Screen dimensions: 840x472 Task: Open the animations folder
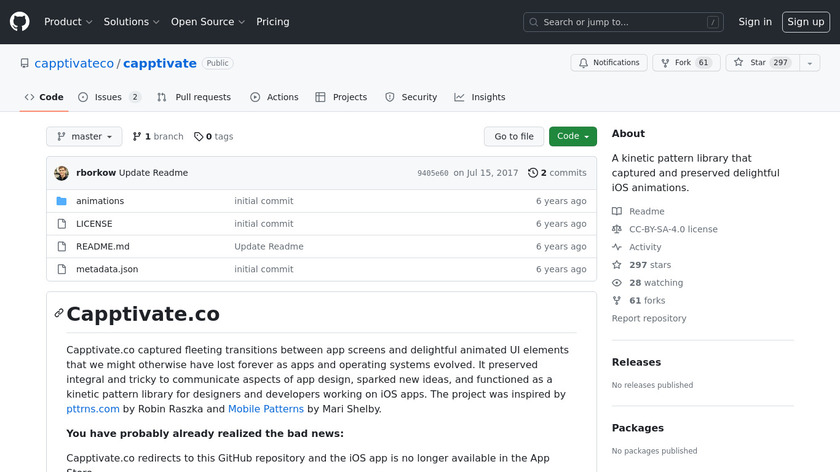coord(100,201)
